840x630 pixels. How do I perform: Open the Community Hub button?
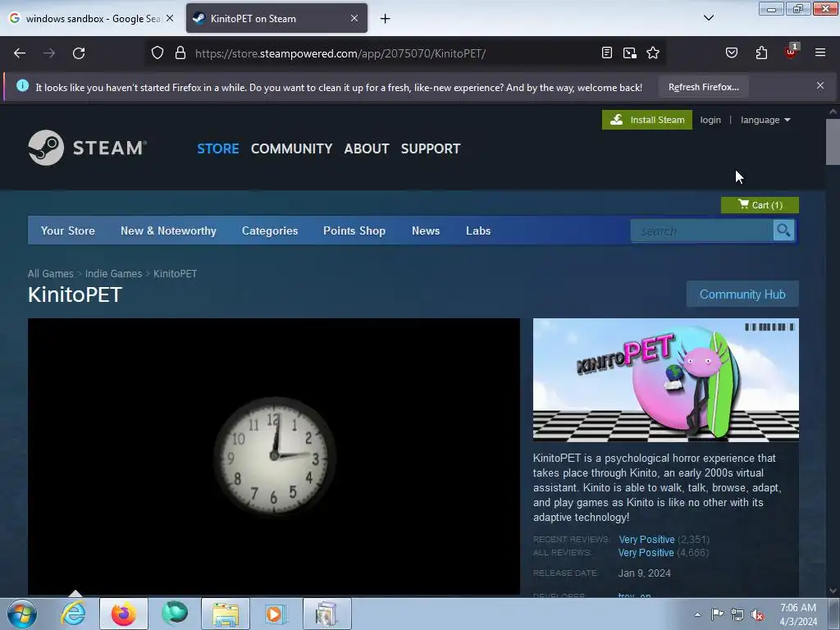point(742,294)
